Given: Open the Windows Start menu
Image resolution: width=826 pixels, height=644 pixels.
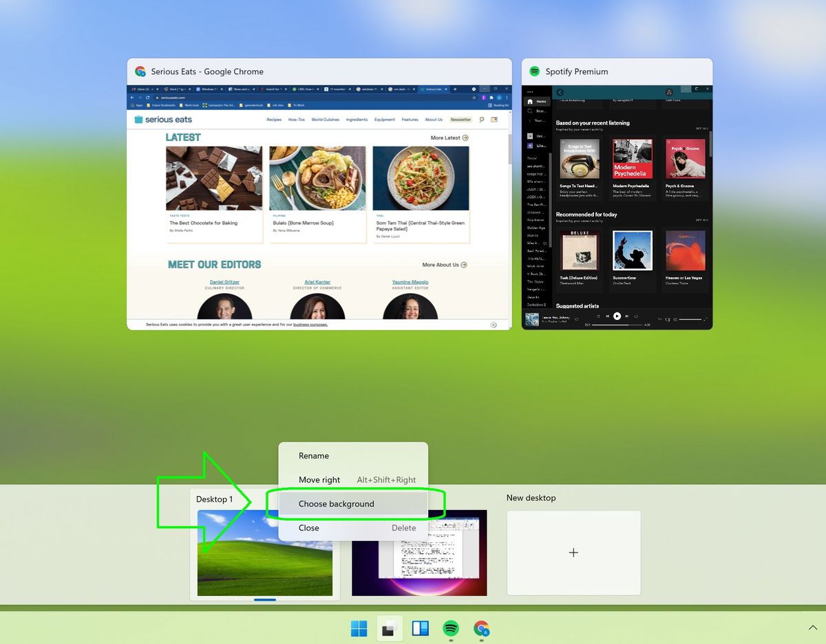Looking at the screenshot, I should click(x=359, y=628).
